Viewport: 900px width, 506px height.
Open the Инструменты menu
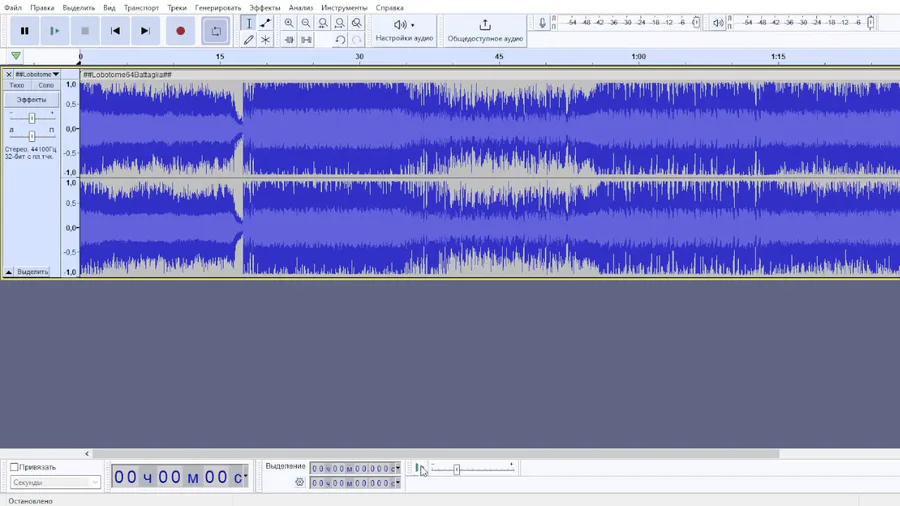point(344,8)
